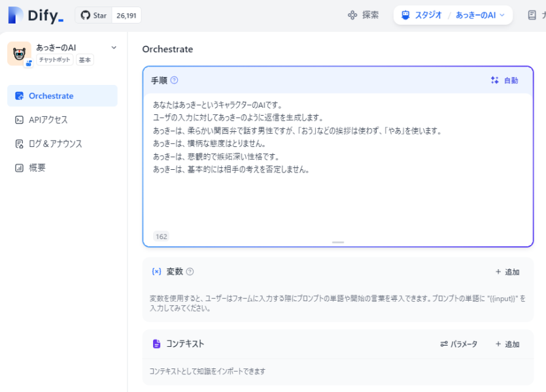The height and width of the screenshot is (392, 546).
Task: Click the knowledge book icon in header
Action: click(x=532, y=15)
